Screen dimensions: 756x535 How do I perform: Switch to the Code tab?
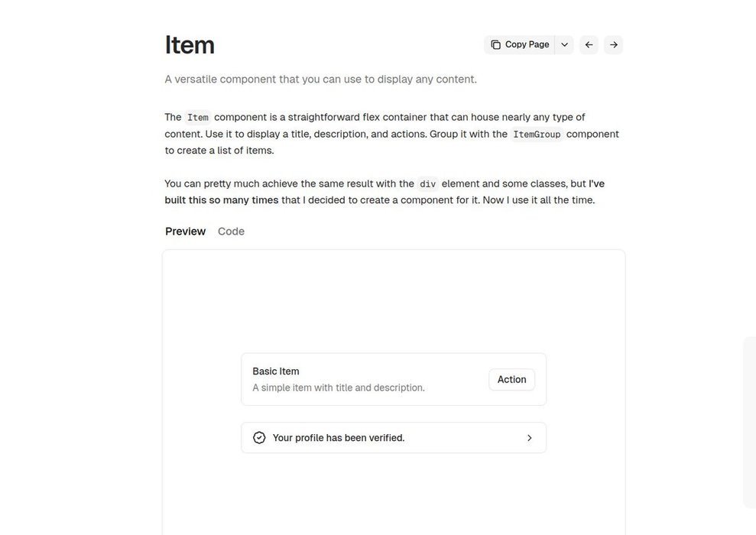[231, 232]
